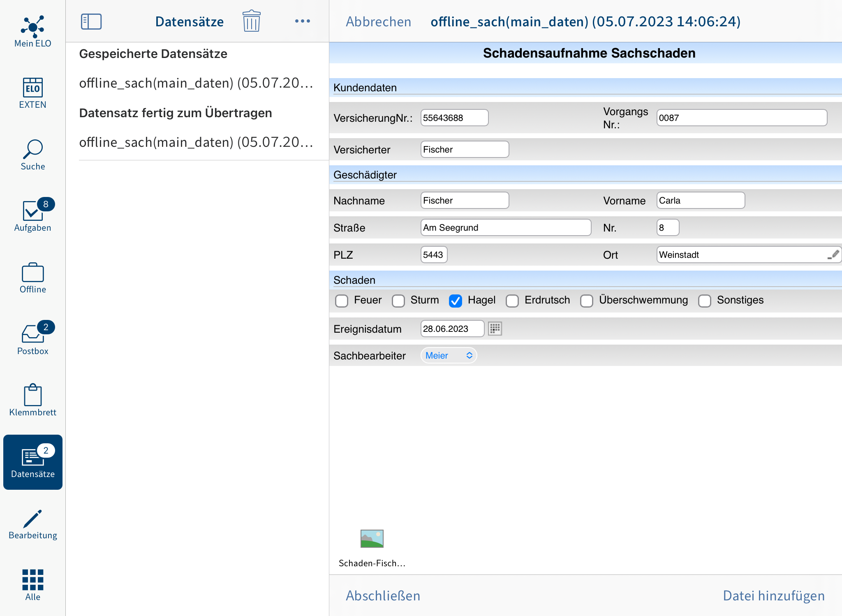Check the Sturm checkbox
The width and height of the screenshot is (842, 616).
pyautogui.click(x=398, y=301)
